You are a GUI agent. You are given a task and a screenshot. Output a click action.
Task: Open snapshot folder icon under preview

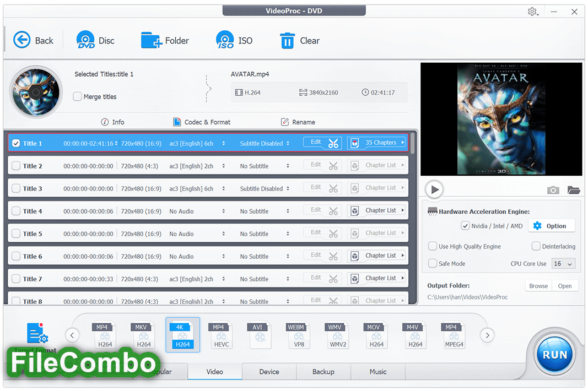click(x=573, y=190)
